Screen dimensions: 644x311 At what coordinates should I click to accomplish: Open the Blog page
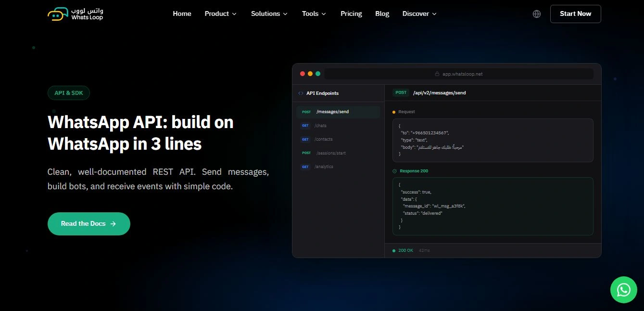tap(382, 14)
